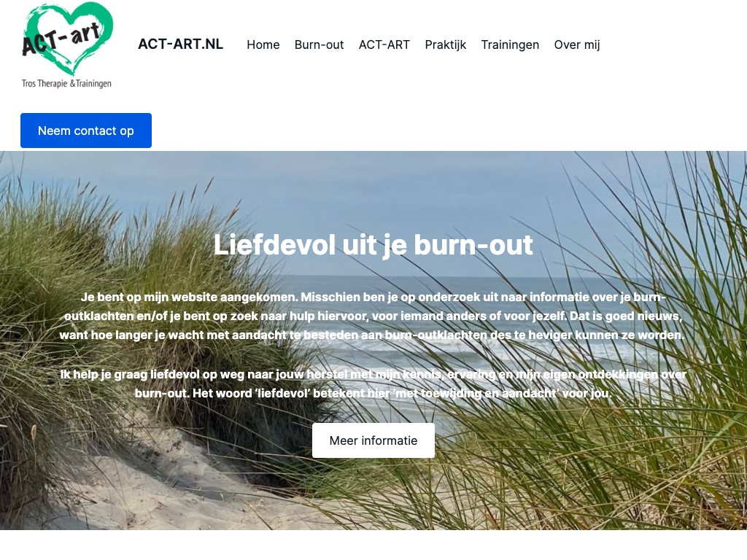Click the blue Neem contact op button
This screenshot has height=560, width=747.
(86, 131)
